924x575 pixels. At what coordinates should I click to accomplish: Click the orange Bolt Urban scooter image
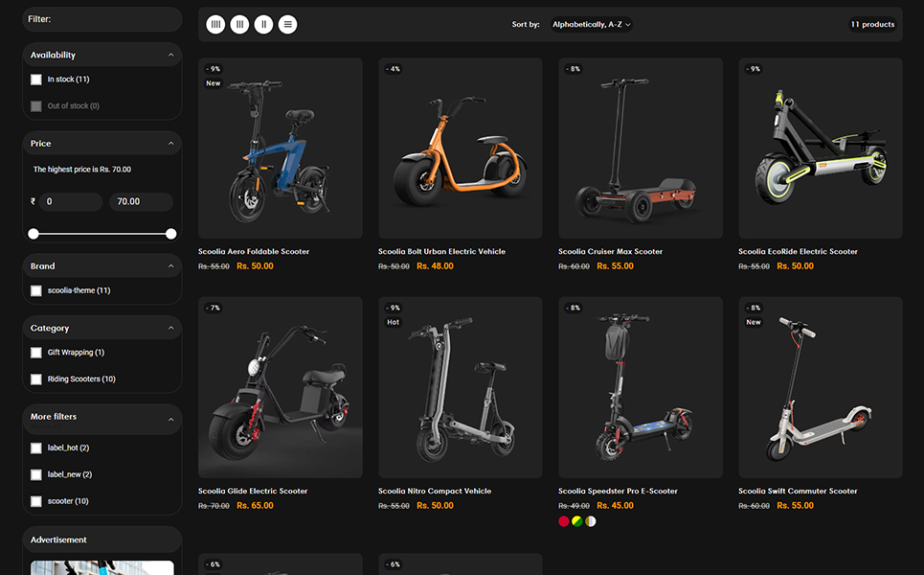click(x=460, y=149)
